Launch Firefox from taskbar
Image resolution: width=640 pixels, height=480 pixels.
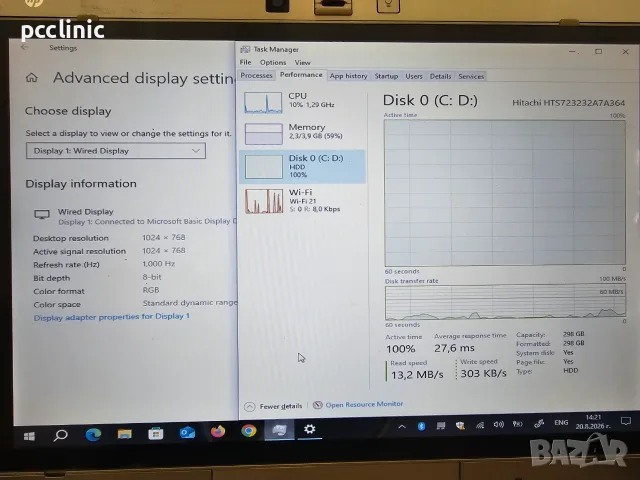pos(218,431)
